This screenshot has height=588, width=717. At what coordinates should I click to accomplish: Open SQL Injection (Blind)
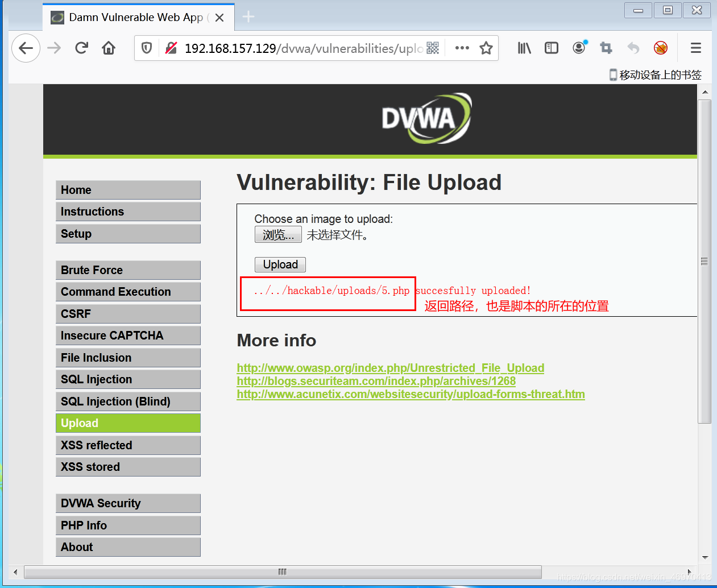[128, 401]
